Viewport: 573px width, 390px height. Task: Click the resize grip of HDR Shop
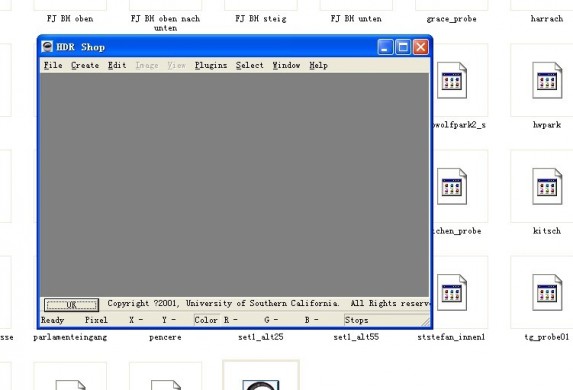[x=426, y=322]
